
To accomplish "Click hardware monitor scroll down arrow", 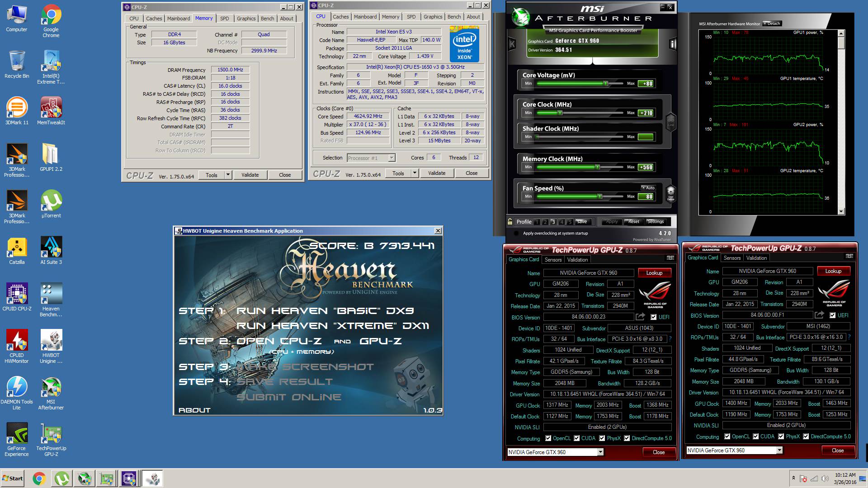I will (841, 211).
